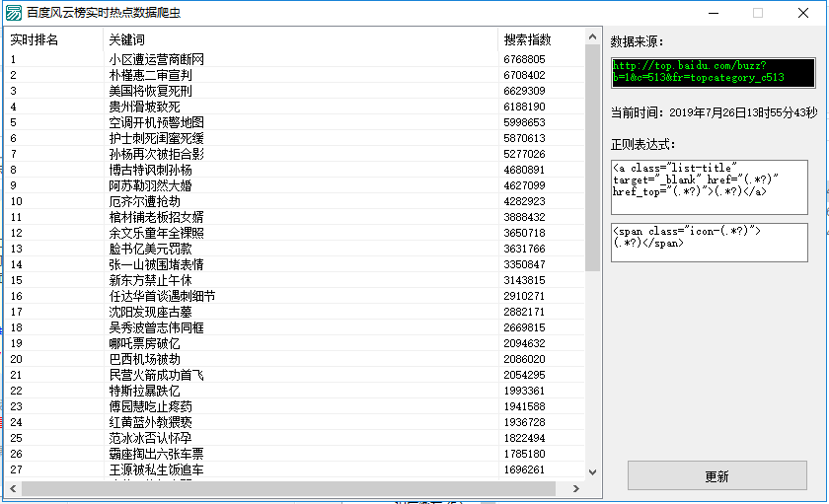Select row 厄齐尔遭抢劫

coord(294,201)
